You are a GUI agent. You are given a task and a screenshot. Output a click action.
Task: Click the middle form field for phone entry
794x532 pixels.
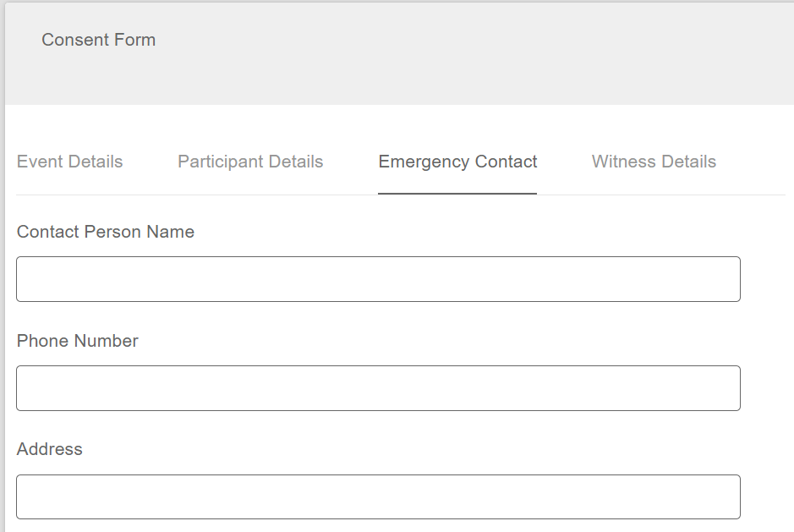pyautogui.click(x=378, y=387)
